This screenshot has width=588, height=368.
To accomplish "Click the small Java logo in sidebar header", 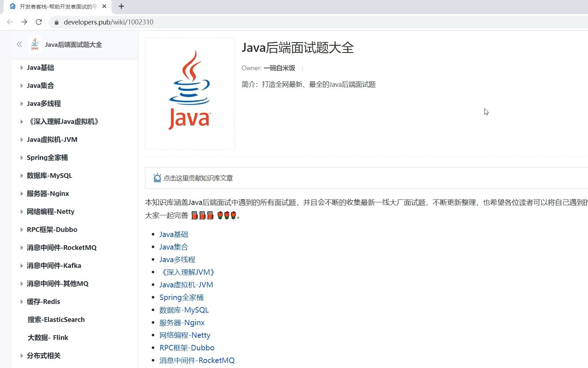I will [x=35, y=44].
